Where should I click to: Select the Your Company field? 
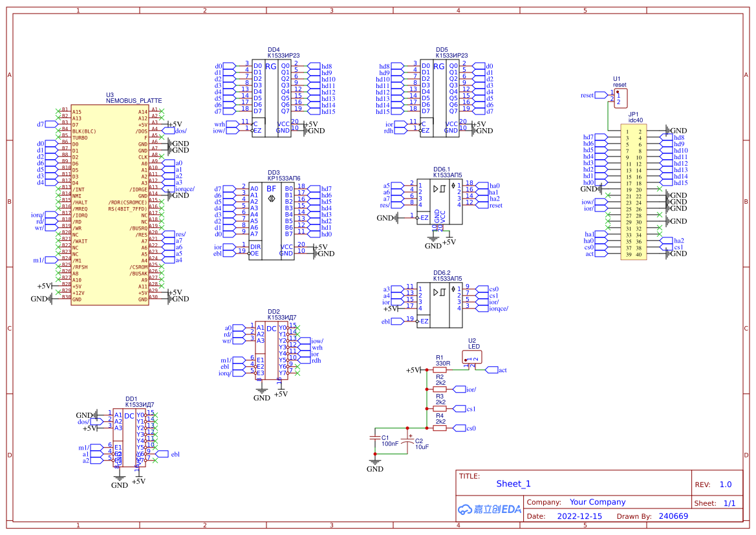tap(598, 502)
